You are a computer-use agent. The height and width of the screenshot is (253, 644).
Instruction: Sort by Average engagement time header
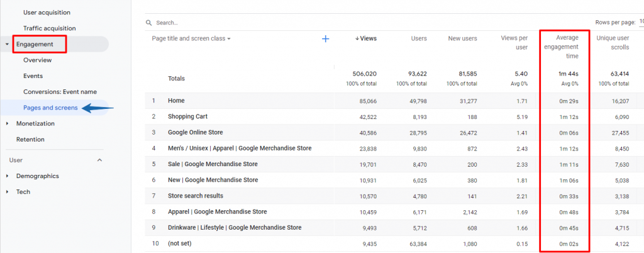562,47
